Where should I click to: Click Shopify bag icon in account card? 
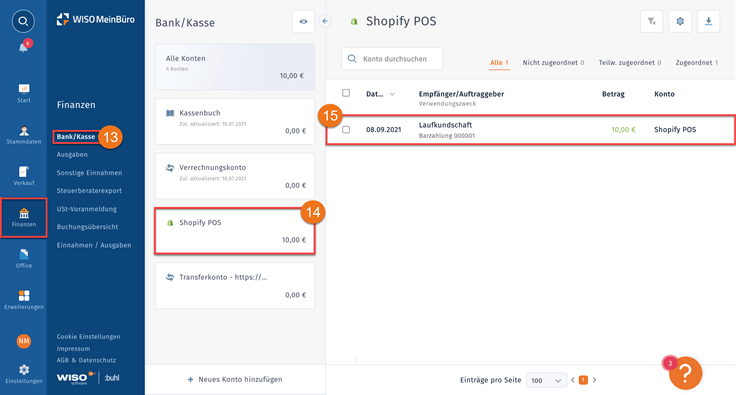coord(170,223)
